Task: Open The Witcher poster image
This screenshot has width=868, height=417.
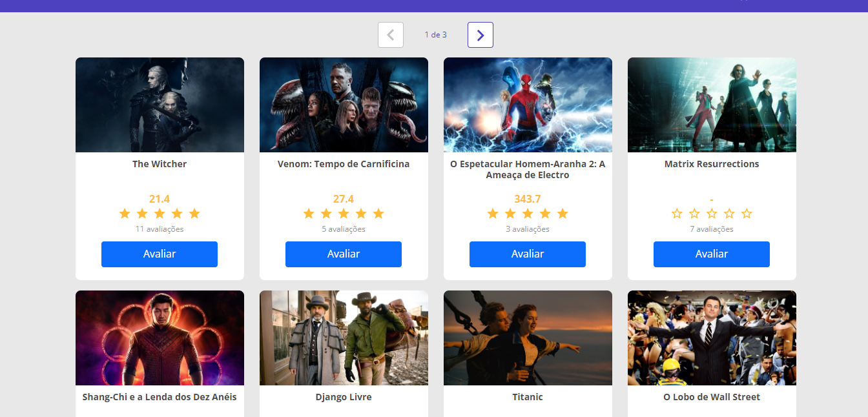Action: tap(160, 105)
